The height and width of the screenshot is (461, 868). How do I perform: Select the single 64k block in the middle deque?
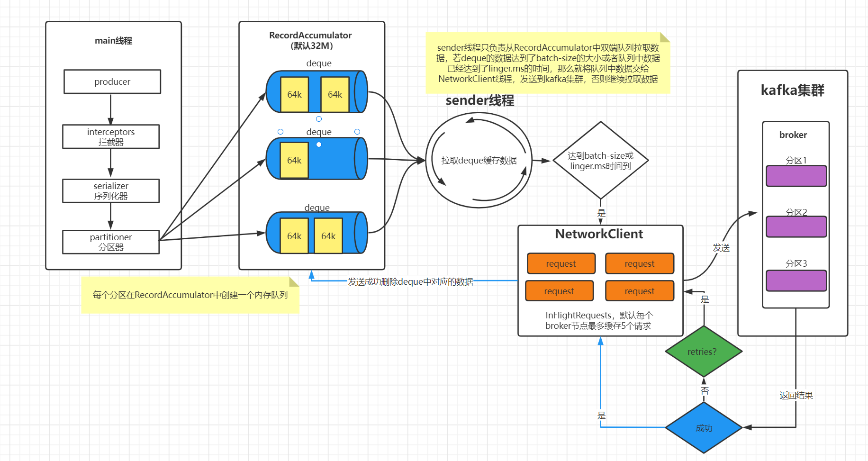(294, 160)
